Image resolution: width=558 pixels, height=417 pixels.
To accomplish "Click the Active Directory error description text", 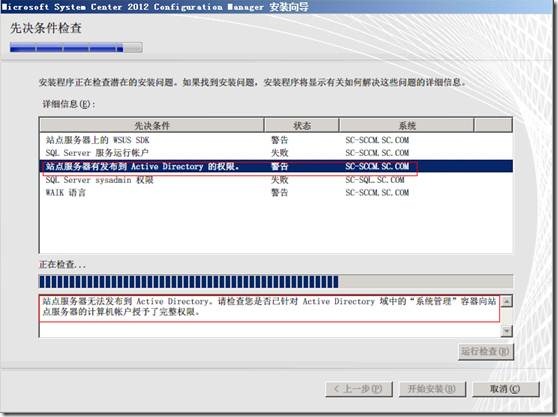I will [269, 307].
